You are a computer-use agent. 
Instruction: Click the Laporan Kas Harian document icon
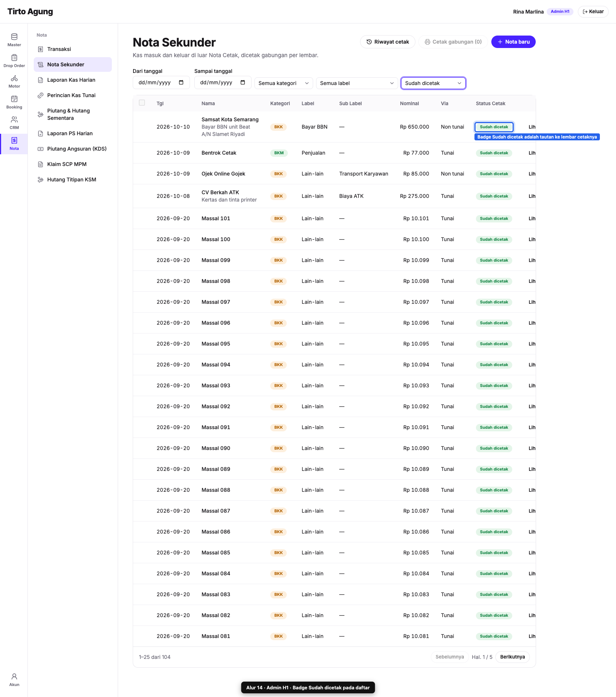(41, 80)
